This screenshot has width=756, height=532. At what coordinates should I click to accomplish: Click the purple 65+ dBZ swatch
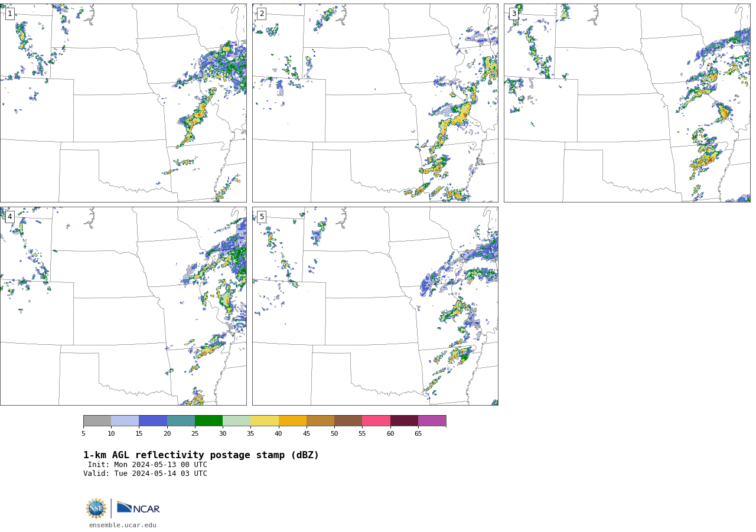point(432,421)
